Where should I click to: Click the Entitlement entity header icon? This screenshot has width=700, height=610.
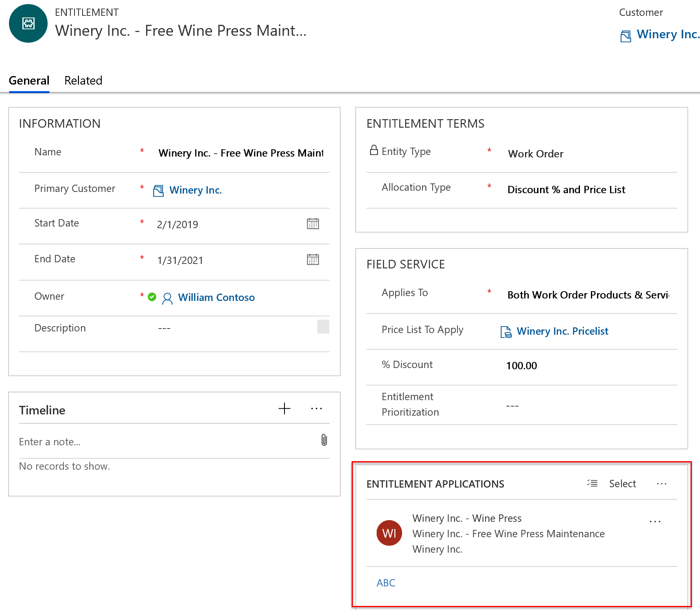(x=28, y=23)
